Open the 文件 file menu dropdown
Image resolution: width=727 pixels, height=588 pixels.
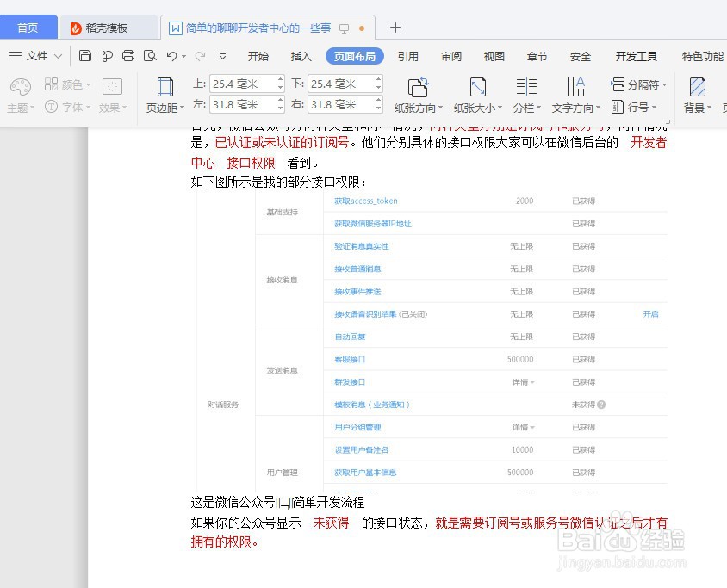pos(35,55)
